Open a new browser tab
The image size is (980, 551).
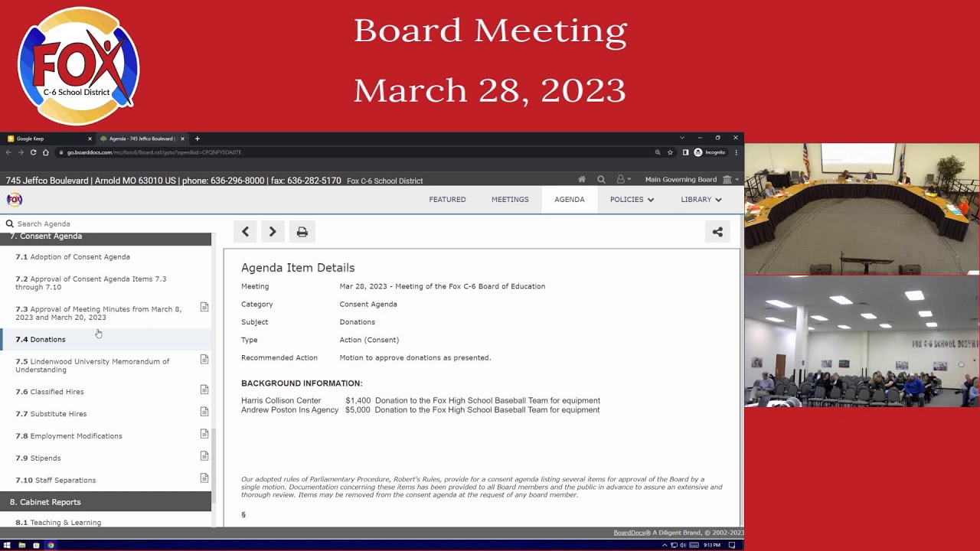pos(197,139)
